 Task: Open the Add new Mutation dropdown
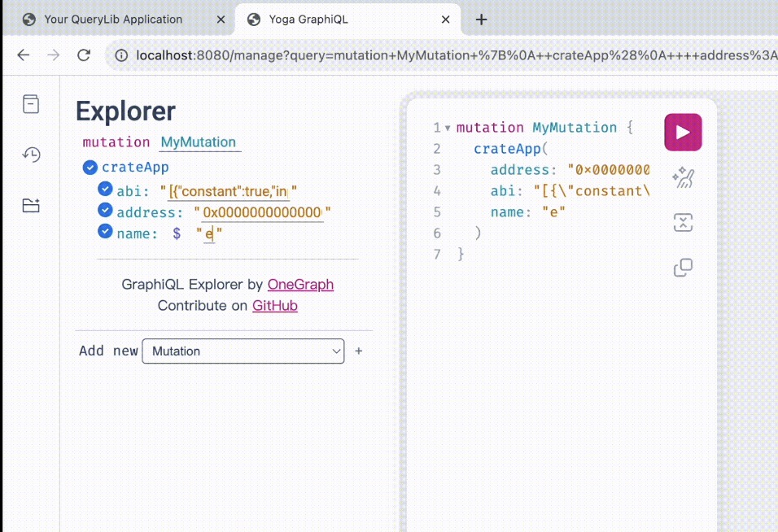[x=243, y=351]
